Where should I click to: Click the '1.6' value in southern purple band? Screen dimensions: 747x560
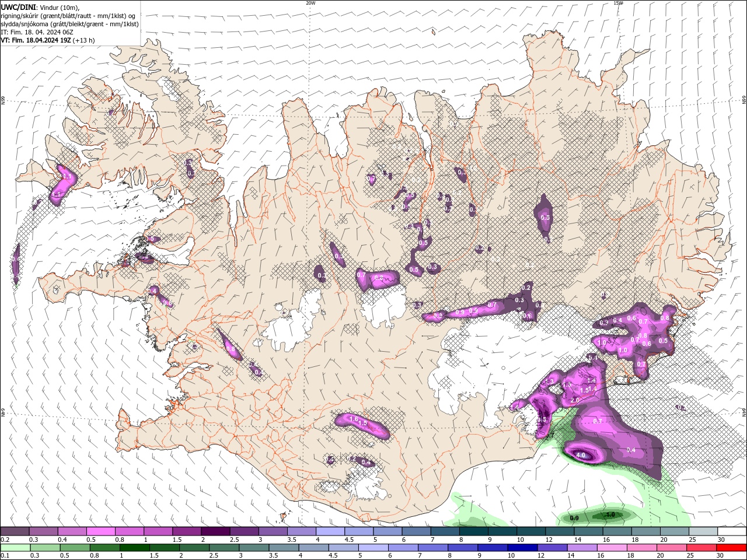[353, 419]
